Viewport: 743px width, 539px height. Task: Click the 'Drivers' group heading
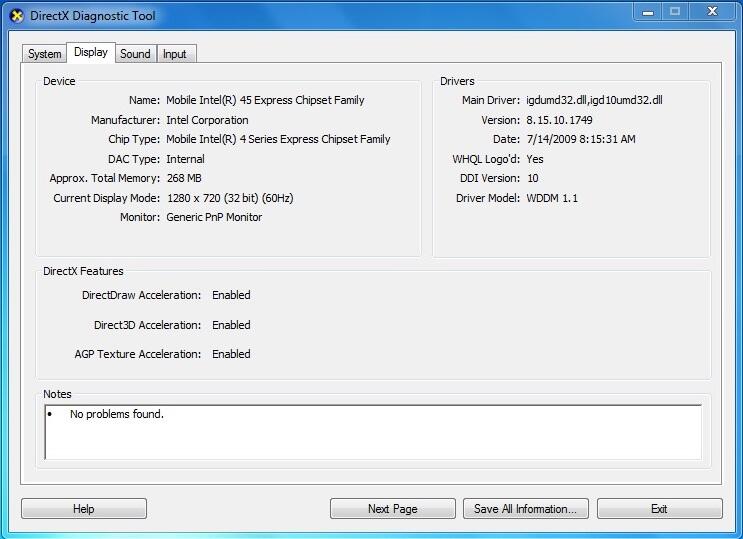pos(457,81)
